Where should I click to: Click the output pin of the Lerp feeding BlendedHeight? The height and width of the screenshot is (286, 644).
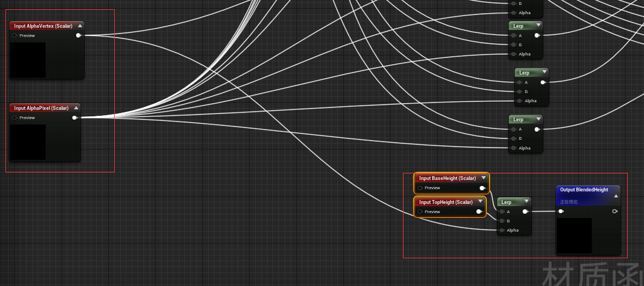[x=525, y=212]
